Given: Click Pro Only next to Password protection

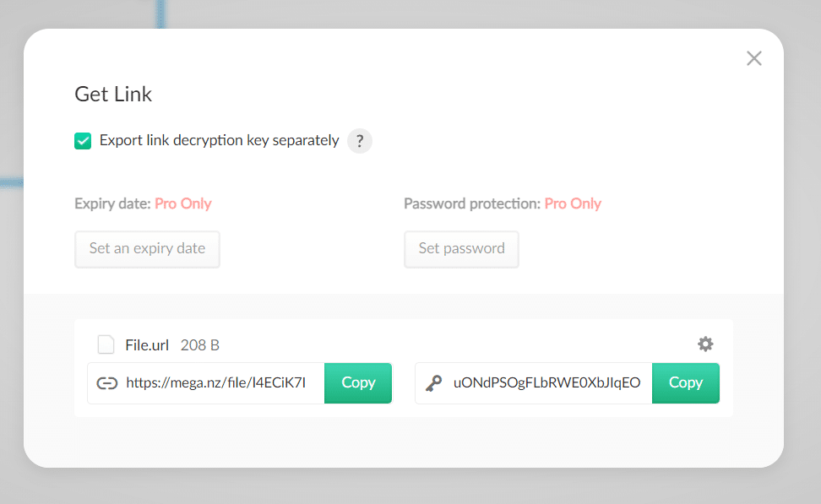Looking at the screenshot, I should click(573, 203).
